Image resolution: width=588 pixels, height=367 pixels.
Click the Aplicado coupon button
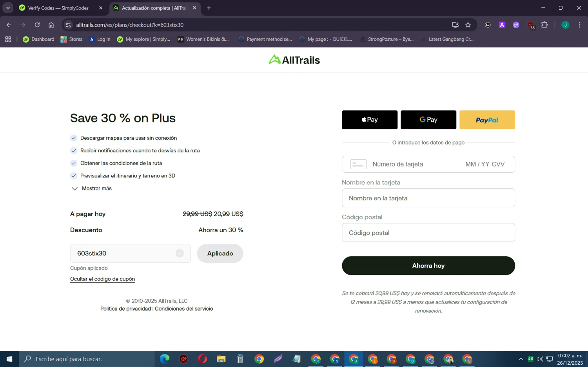point(220,253)
